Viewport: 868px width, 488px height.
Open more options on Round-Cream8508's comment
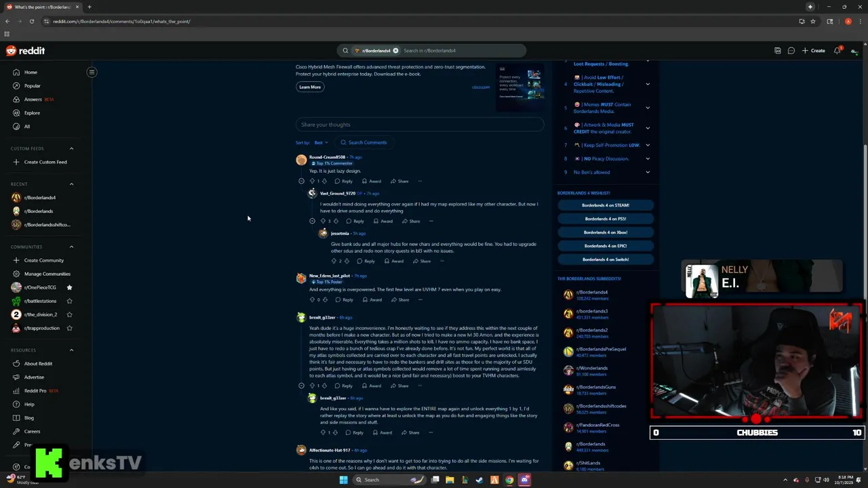click(x=420, y=181)
